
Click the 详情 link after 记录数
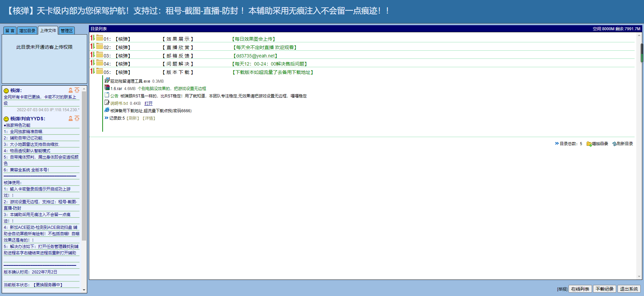(x=149, y=118)
